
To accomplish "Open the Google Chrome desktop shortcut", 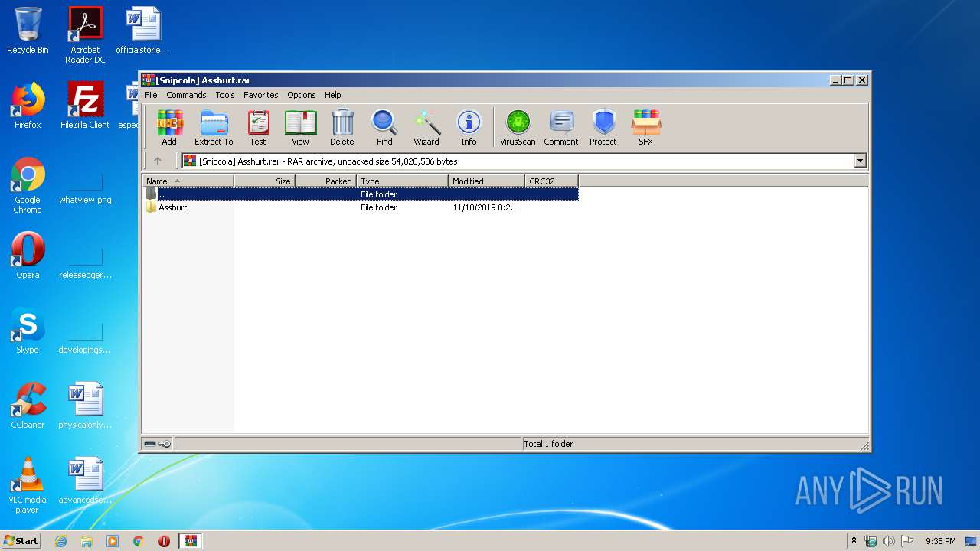I will [x=28, y=185].
